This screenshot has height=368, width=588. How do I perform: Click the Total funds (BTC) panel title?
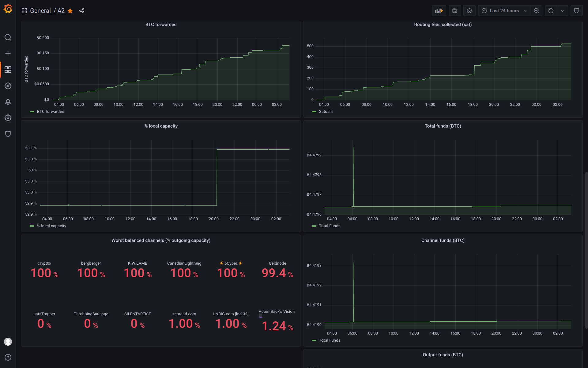click(443, 126)
